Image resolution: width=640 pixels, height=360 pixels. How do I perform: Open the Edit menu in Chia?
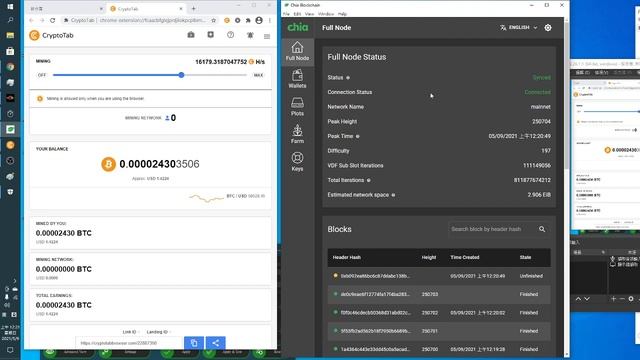[x=297, y=14]
